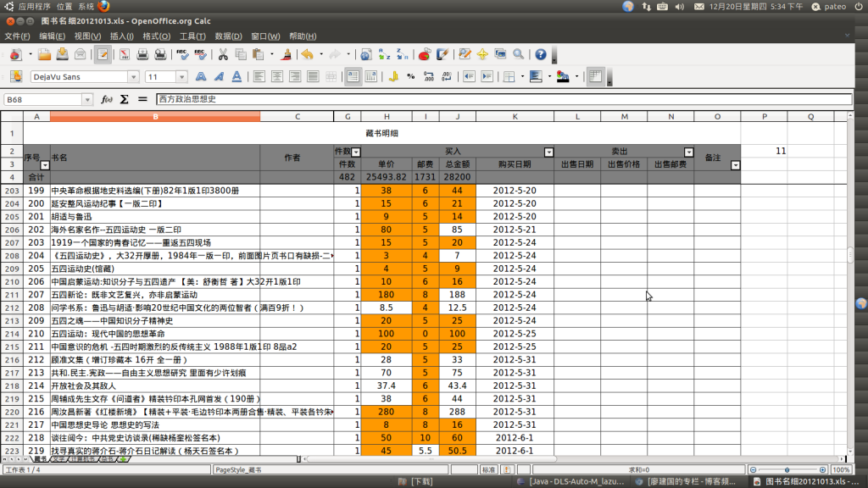Toggle AutoSpellcheck
This screenshot has width=868, height=488.
tap(200, 54)
